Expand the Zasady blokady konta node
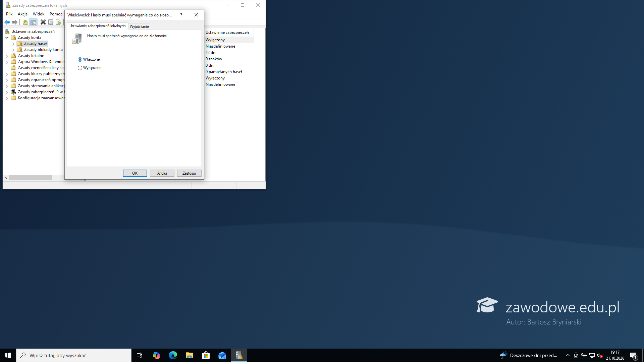The image size is (644, 362). (x=13, y=50)
